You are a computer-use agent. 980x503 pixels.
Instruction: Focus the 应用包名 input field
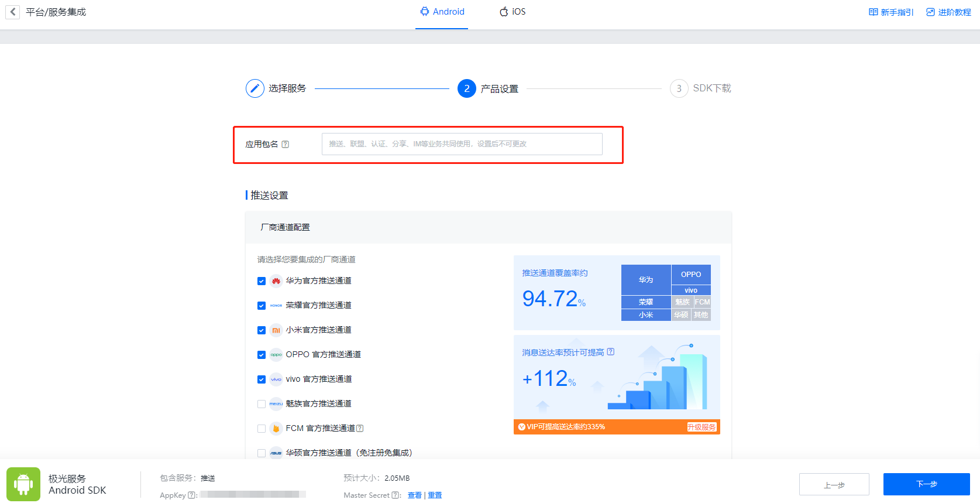click(x=462, y=144)
